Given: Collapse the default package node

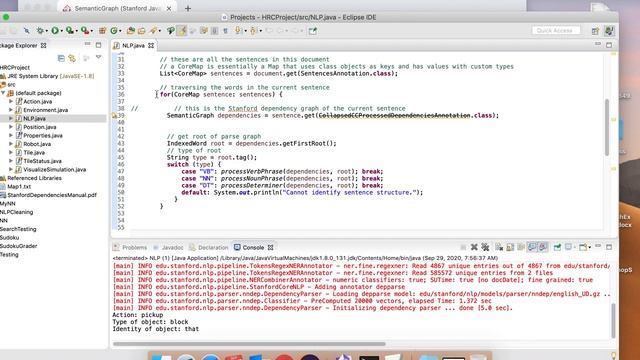Looking at the screenshot, I should pyautogui.click(x=3, y=93).
